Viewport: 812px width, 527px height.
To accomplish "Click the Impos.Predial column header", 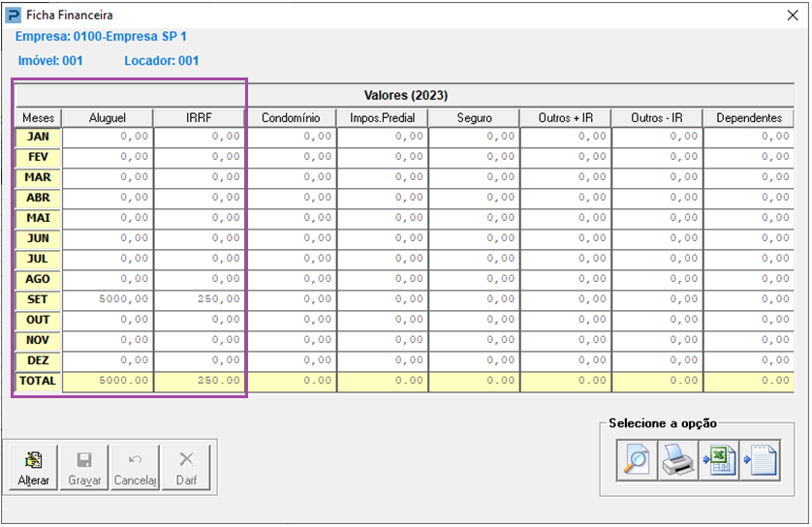I will coord(382,117).
